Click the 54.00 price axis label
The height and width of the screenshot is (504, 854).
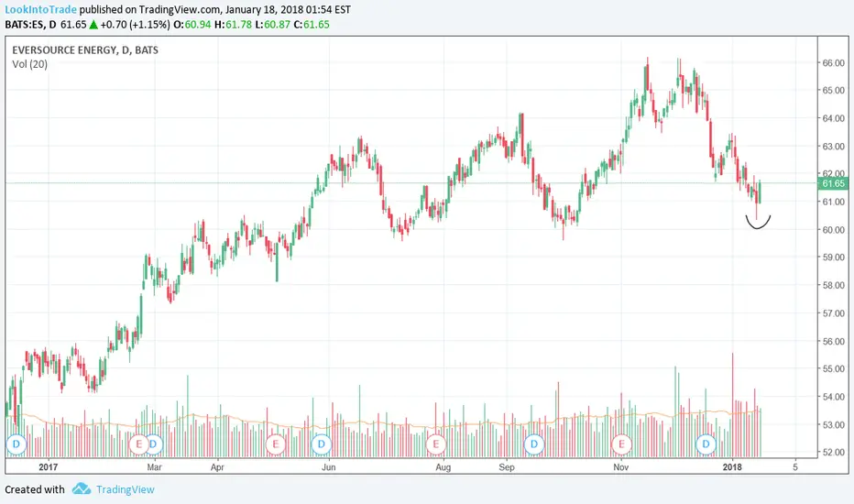(834, 397)
